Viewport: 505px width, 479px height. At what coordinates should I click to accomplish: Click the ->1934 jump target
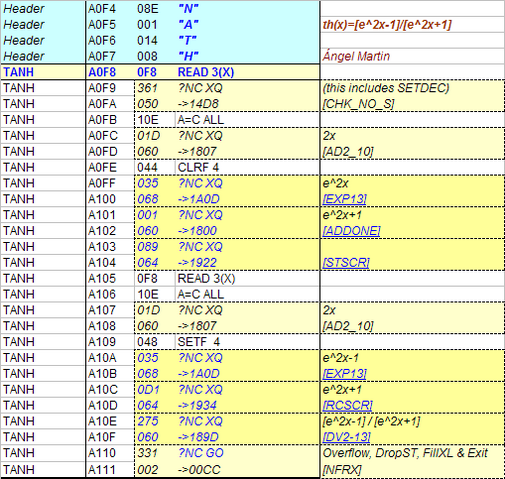click(197, 405)
